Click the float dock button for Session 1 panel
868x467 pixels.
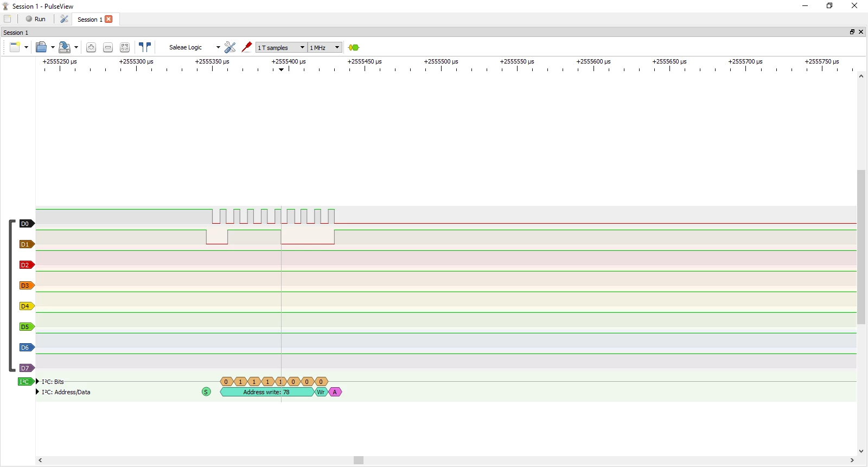852,32
